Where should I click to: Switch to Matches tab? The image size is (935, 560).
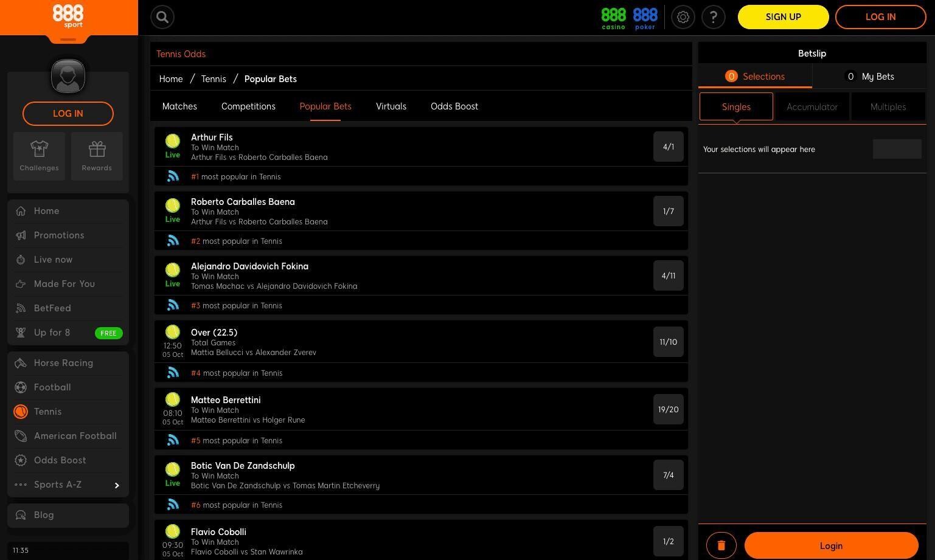(x=179, y=106)
